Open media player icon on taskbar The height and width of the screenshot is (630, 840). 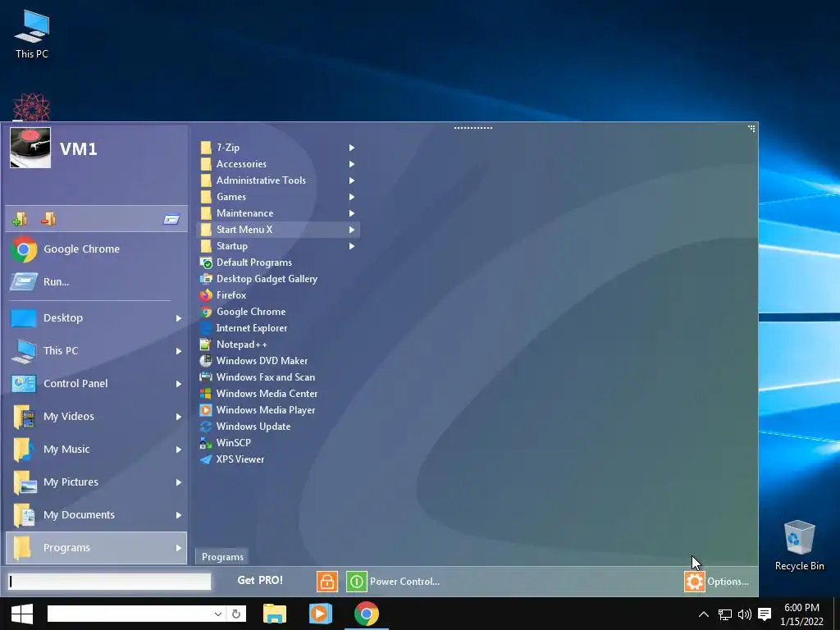pyautogui.click(x=321, y=614)
